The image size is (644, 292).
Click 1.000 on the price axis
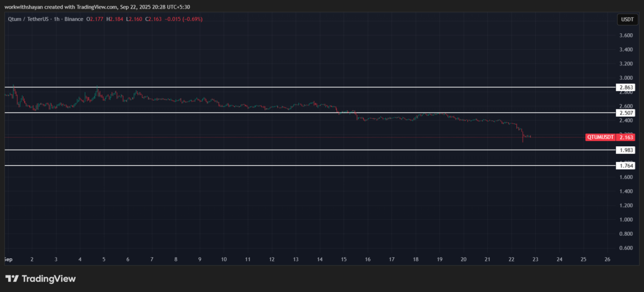point(626,220)
